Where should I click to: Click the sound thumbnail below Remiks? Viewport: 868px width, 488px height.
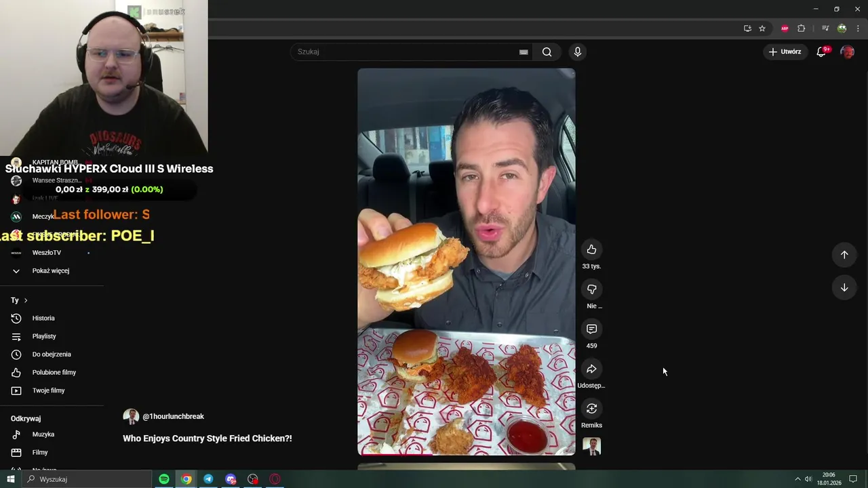click(x=591, y=447)
